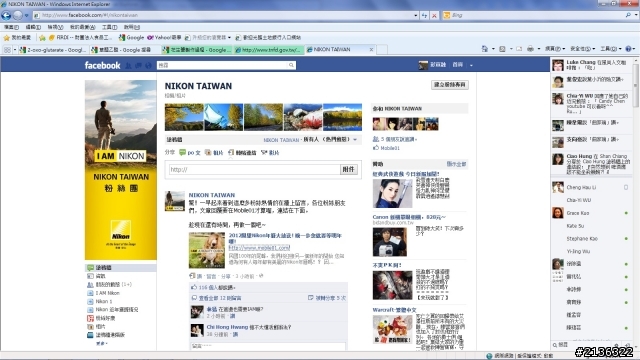Switch to the 2-oxo-glutarate Google tab
Image resolution: width=640 pixels, height=360 pixels.
tap(53, 50)
